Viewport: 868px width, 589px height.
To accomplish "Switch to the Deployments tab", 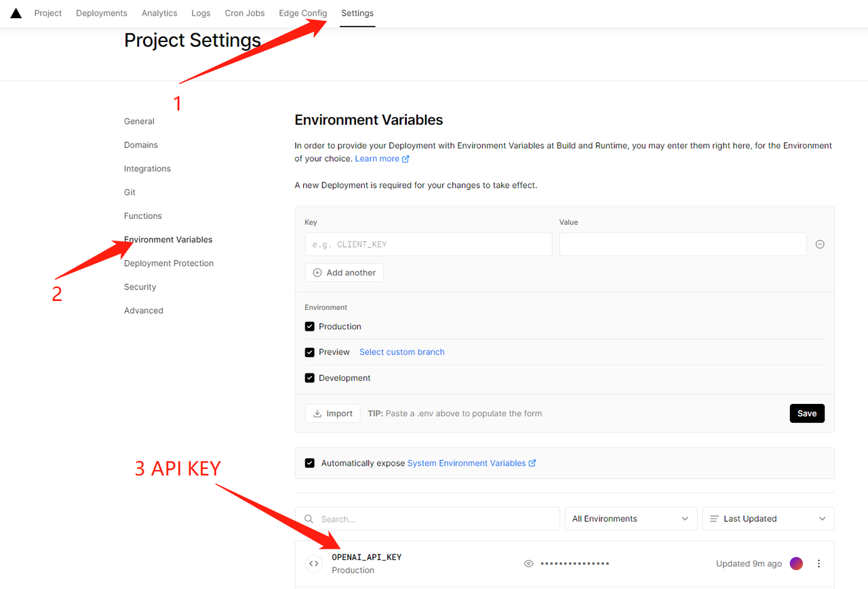I will coord(102,13).
